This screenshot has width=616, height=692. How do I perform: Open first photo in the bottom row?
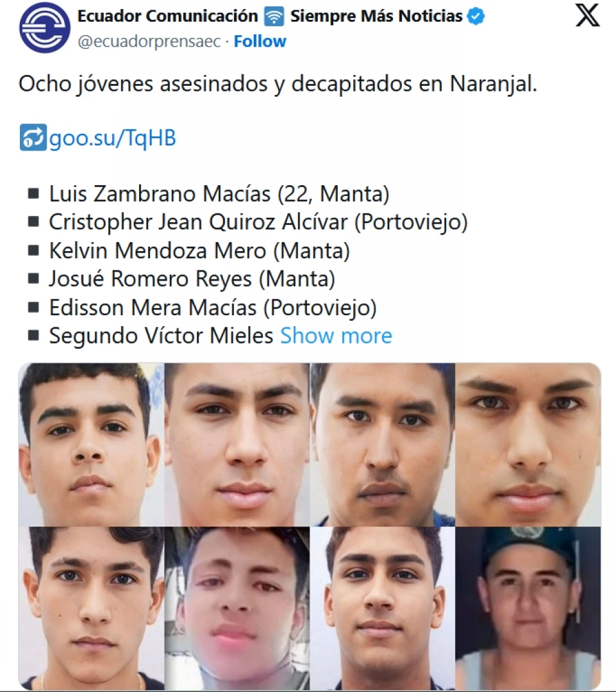pyautogui.click(x=92, y=608)
